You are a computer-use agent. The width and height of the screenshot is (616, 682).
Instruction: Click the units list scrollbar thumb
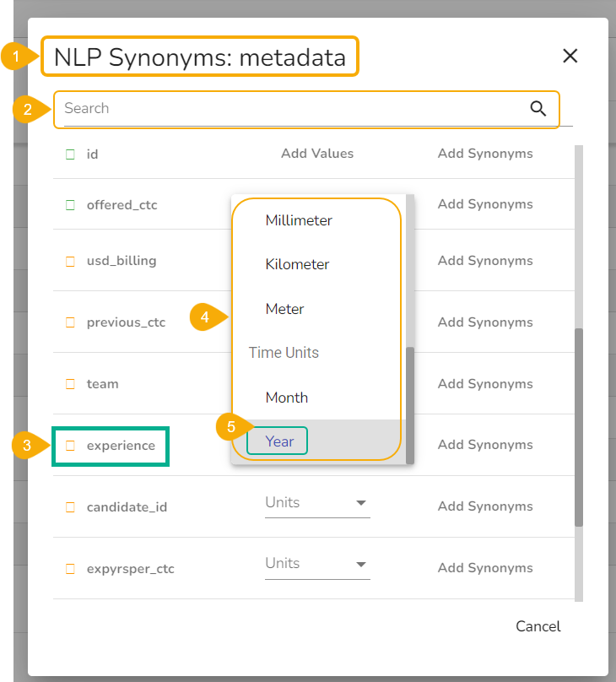coord(410,403)
